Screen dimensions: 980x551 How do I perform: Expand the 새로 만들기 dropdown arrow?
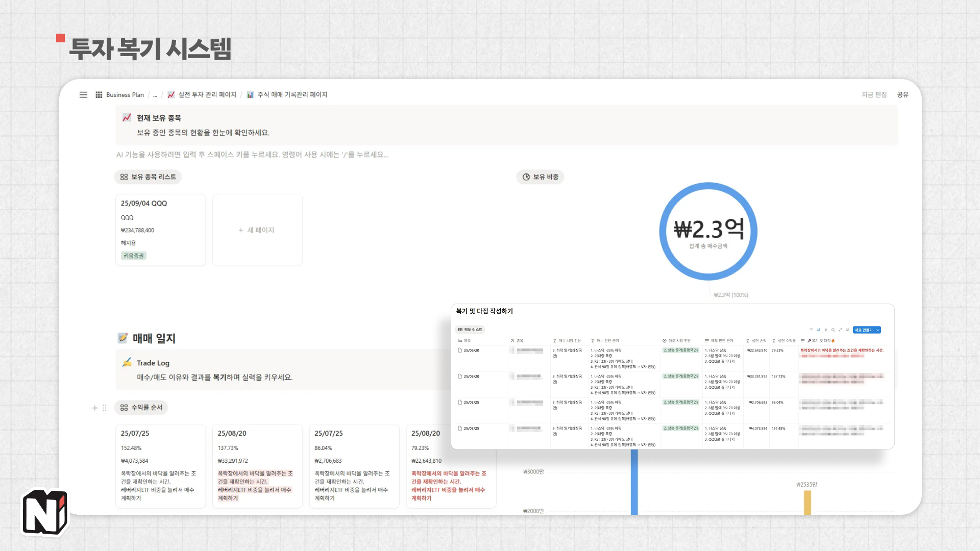pos(878,330)
